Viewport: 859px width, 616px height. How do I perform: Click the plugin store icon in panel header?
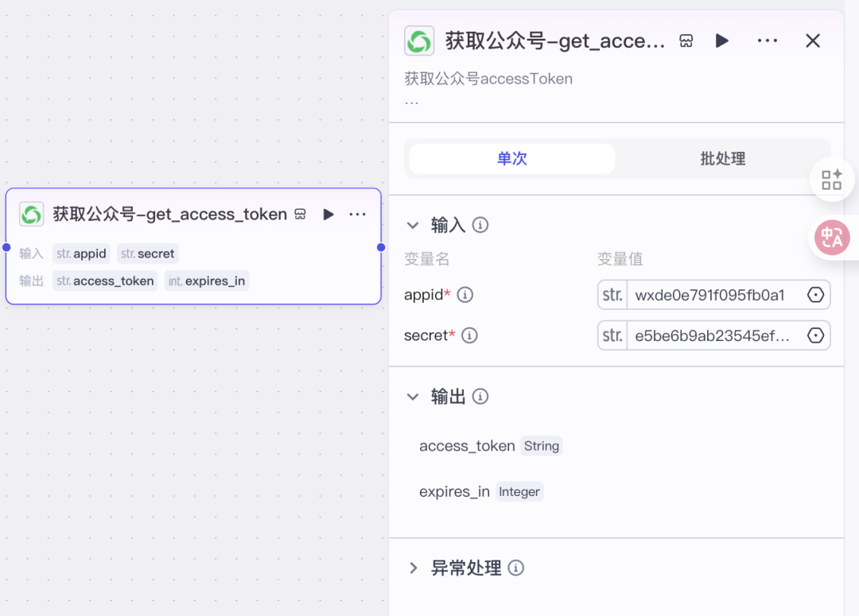pyautogui.click(x=686, y=41)
